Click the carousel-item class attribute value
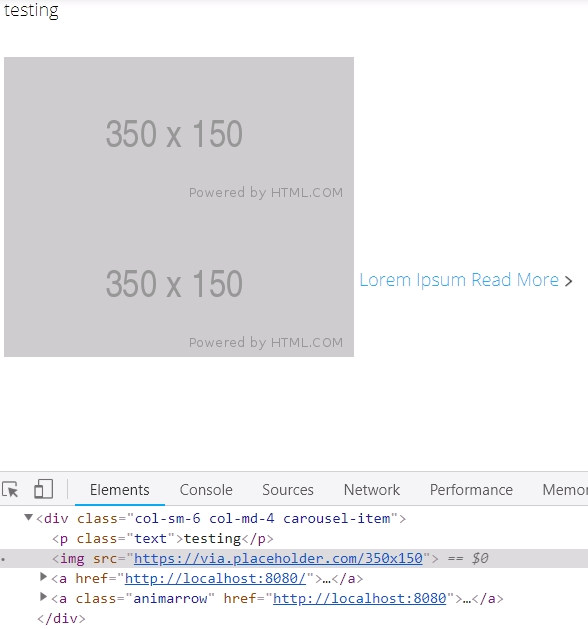 (262, 518)
